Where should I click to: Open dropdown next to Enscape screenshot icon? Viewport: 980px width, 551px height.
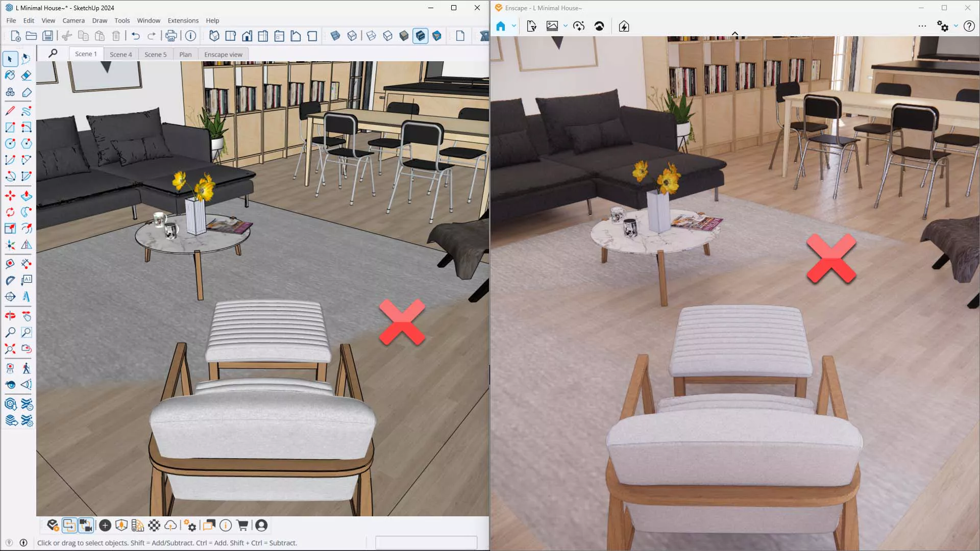tap(566, 26)
